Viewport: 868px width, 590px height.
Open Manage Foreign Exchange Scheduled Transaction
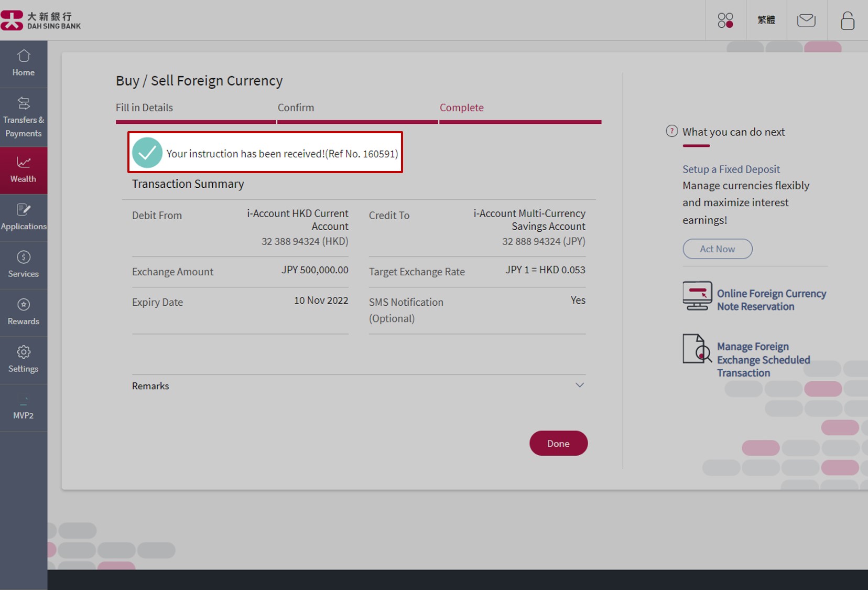coord(763,360)
